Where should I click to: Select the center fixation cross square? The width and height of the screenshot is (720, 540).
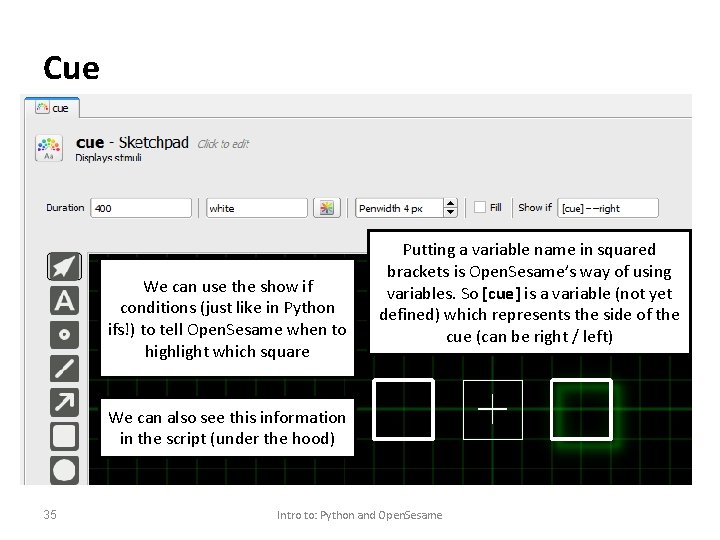[493, 410]
